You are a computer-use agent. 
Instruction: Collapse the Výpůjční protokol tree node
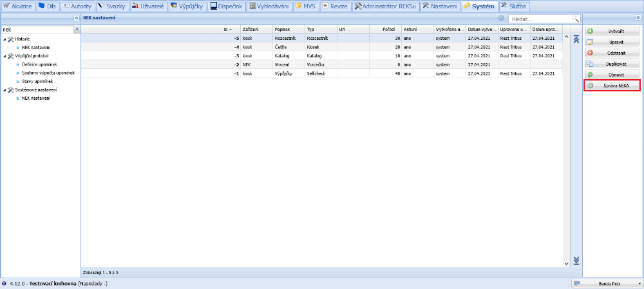(5, 56)
